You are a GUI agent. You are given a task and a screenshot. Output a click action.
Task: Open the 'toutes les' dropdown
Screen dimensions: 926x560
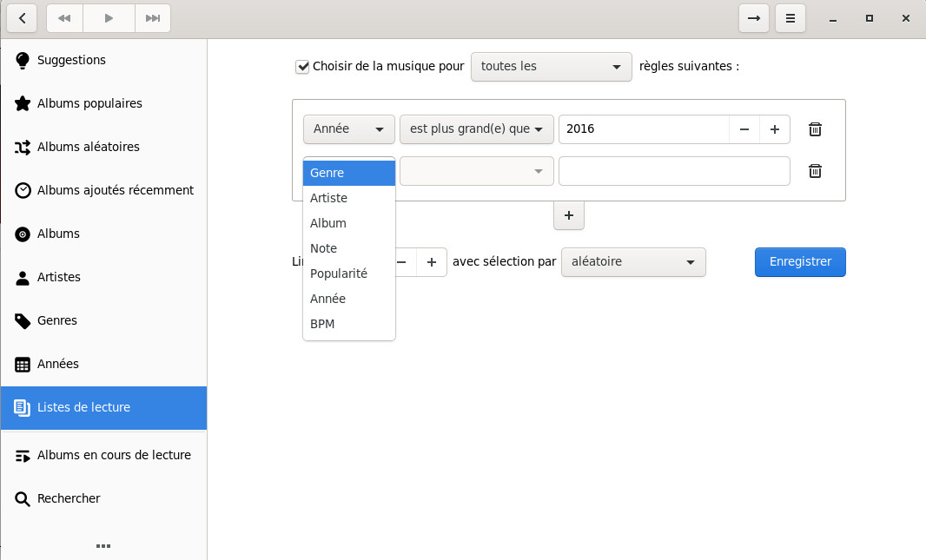(x=551, y=67)
